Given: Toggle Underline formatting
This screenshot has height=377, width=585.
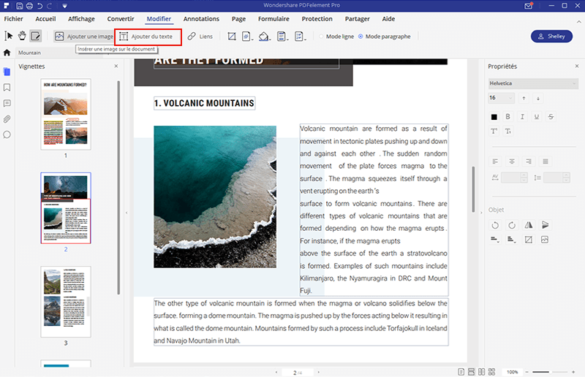Looking at the screenshot, I should click(536, 117).
